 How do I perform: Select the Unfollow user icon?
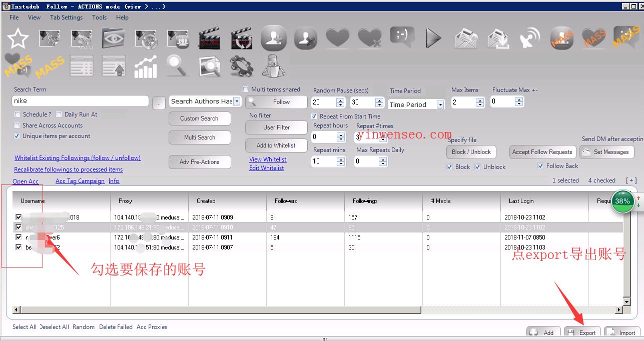tap(305, 38)
